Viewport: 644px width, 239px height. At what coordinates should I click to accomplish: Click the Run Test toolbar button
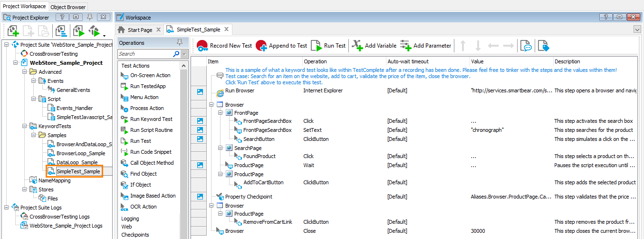click(328, 46)
